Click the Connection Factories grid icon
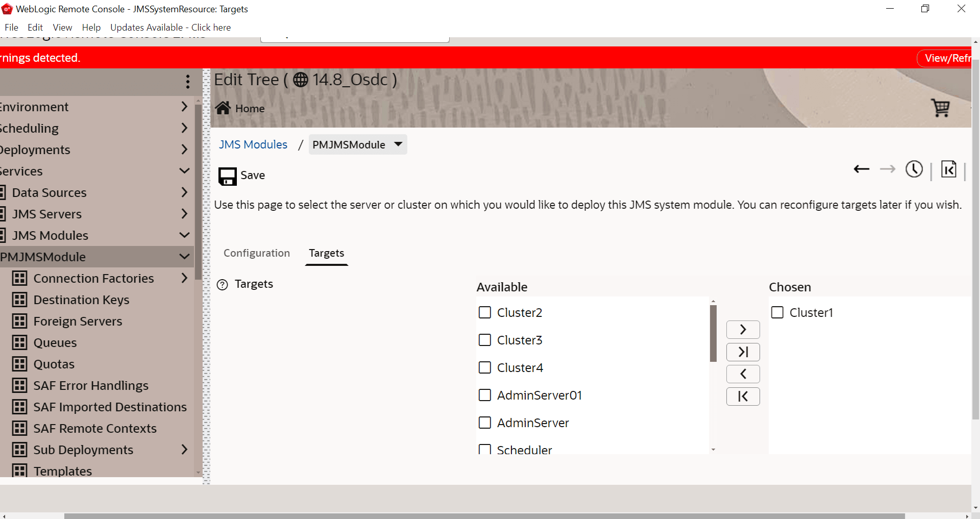The width and height of the screenshot is (980, 519). coord(19,278)
